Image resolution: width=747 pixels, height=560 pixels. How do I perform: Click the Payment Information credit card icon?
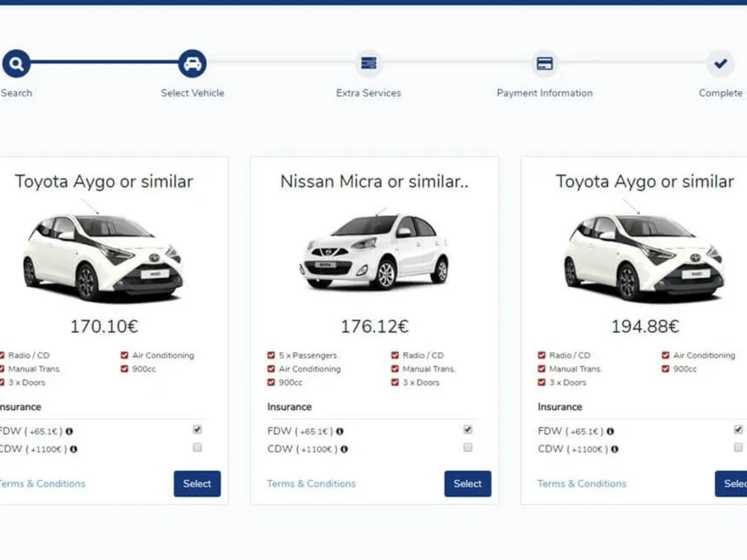click(x=545, y=63)
